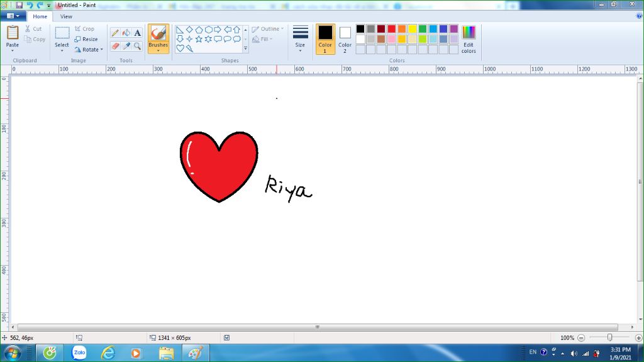Choose the up arrow shape
Screen dimensions: 644x362
pyautogui.click(x=237, y=30)
